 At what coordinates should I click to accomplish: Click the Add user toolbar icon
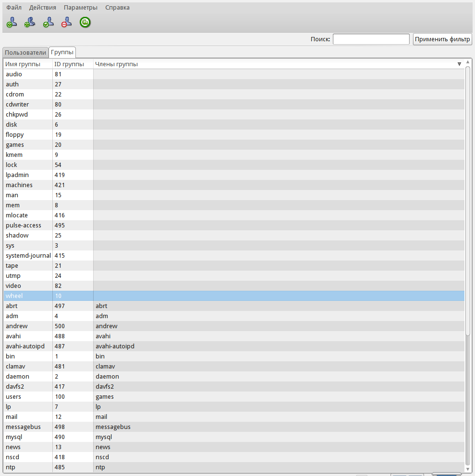click(x=12, y=22)
